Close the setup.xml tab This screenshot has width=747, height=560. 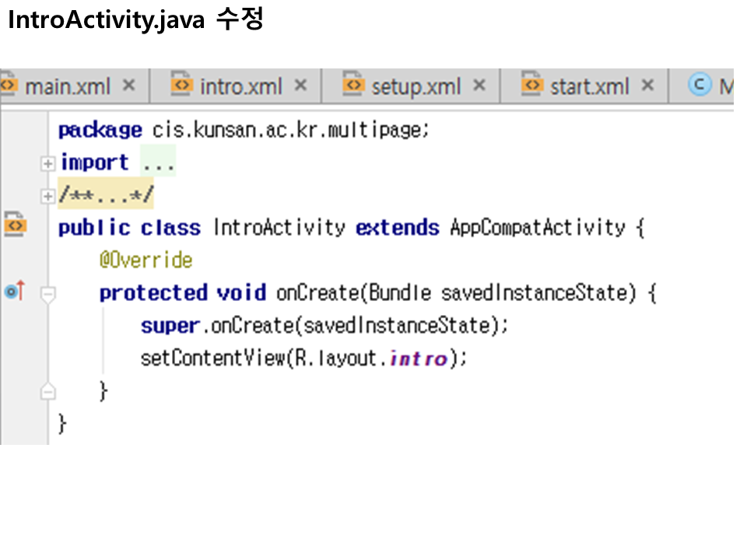coord(479,85)
